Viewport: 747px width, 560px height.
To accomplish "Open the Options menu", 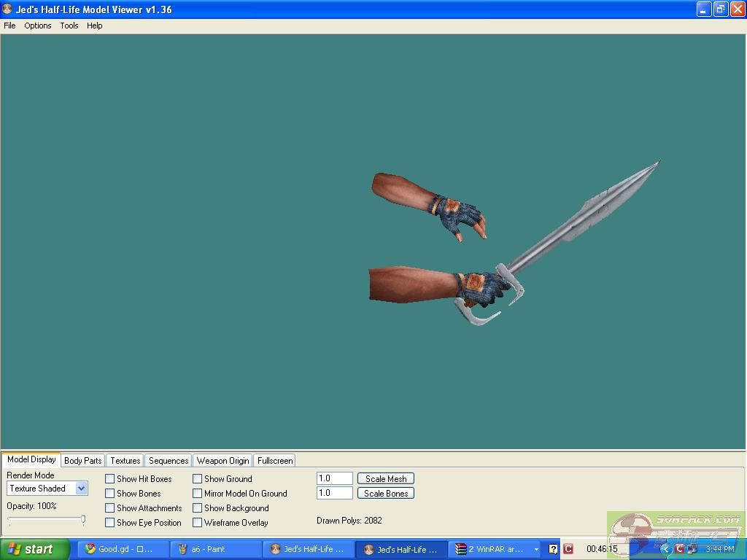I will coord(37,26).
